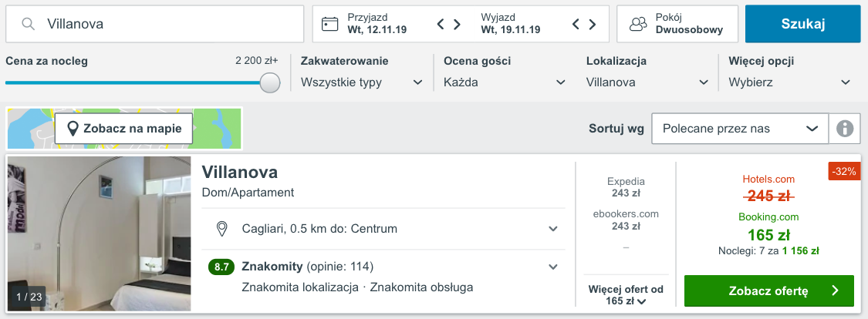Click the guests room type icon
868x319 pixels.
638,24
